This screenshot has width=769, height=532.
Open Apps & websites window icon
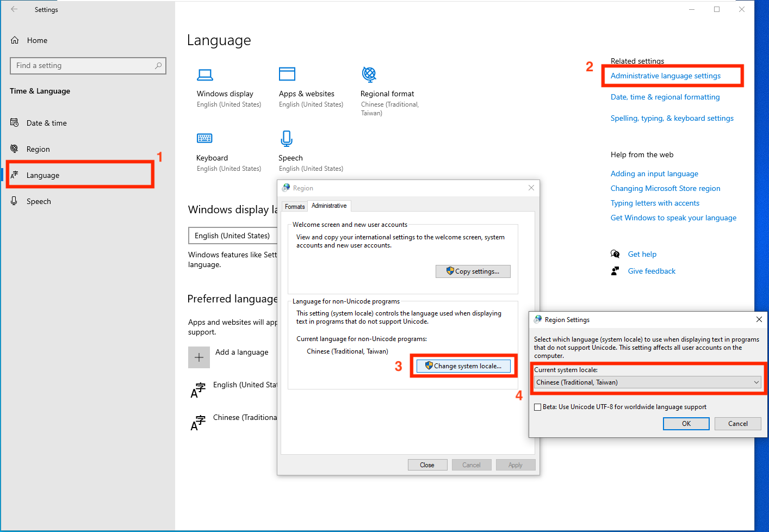tap(287, 74)
